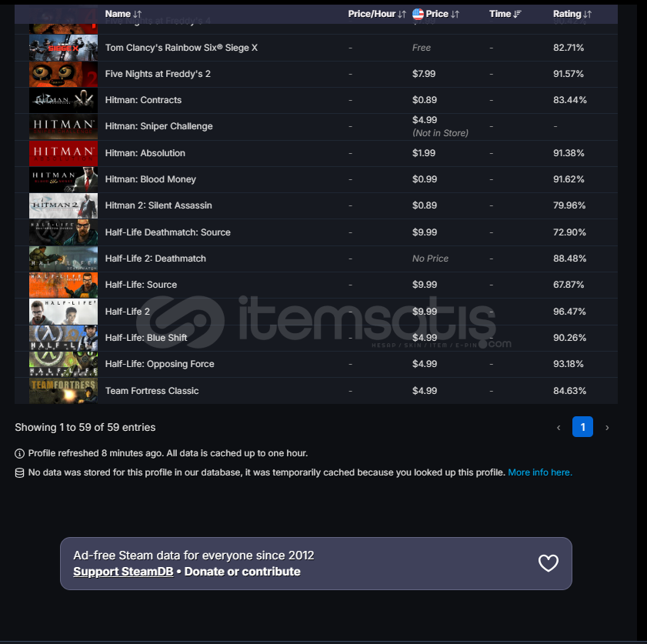This screenshot has width=647, height=644.
Task: Select the 84.63% Team Fortress Classic rating
Action: coord(569,391)
